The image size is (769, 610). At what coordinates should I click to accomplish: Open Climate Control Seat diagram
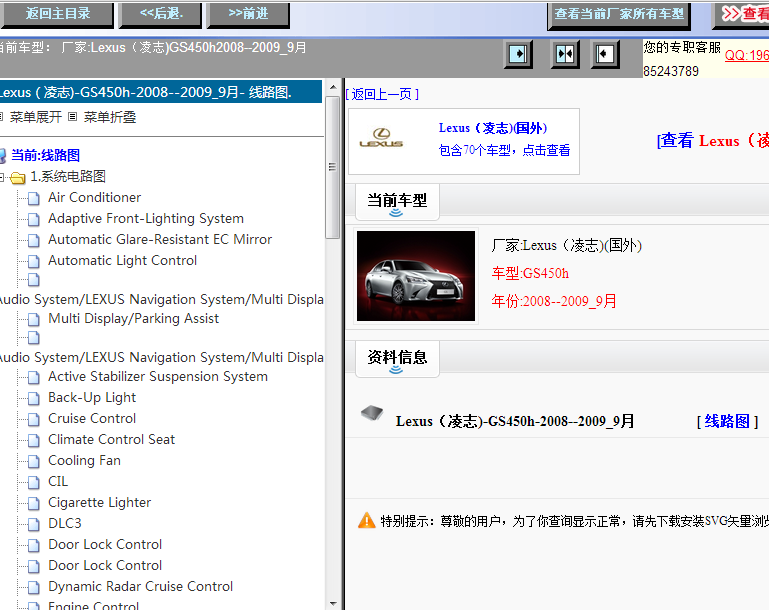click(111, 440)
